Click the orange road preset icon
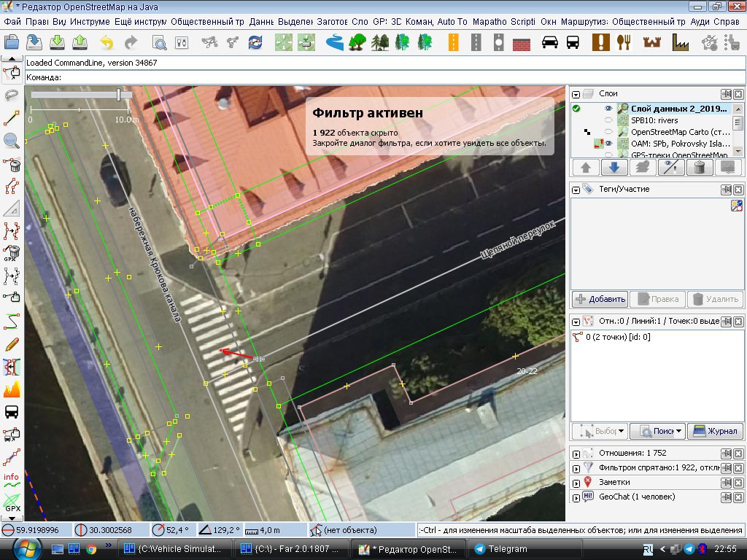 tap(453, 42)
